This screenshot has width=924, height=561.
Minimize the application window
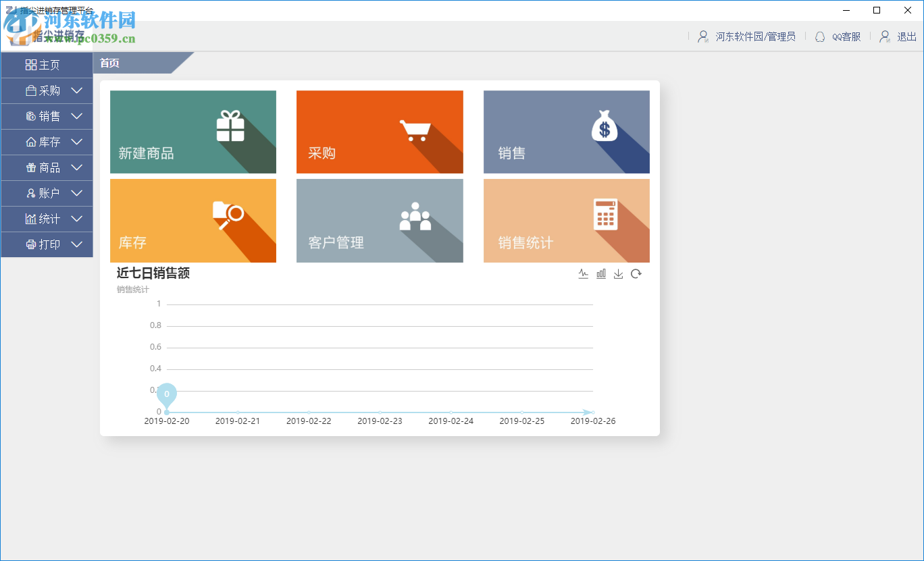pyautogui.click(x=846, y=10)
